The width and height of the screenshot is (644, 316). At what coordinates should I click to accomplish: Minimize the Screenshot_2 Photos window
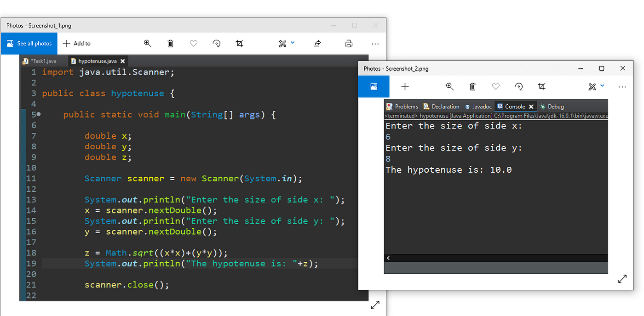pyautogui.click(x=581, y=68)
